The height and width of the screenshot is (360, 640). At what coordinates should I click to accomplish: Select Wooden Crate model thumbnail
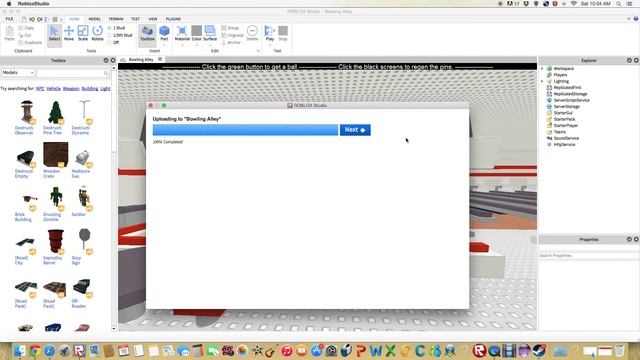[x=55, y=154]
